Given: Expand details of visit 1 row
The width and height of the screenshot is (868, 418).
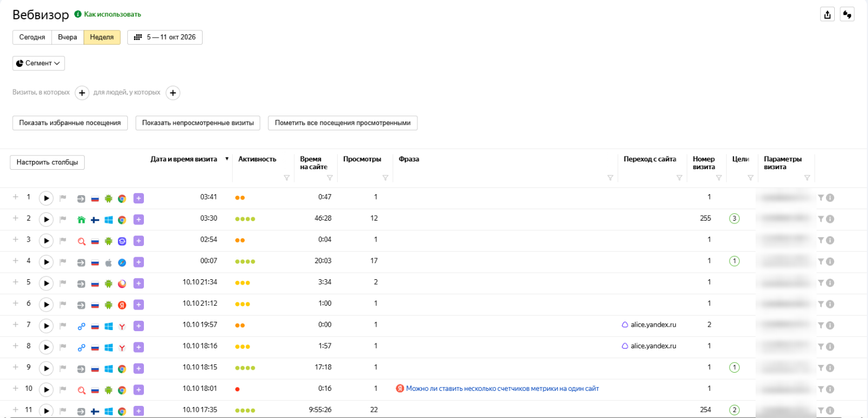Looking at the screenshot, I should [x=15, y=197].
